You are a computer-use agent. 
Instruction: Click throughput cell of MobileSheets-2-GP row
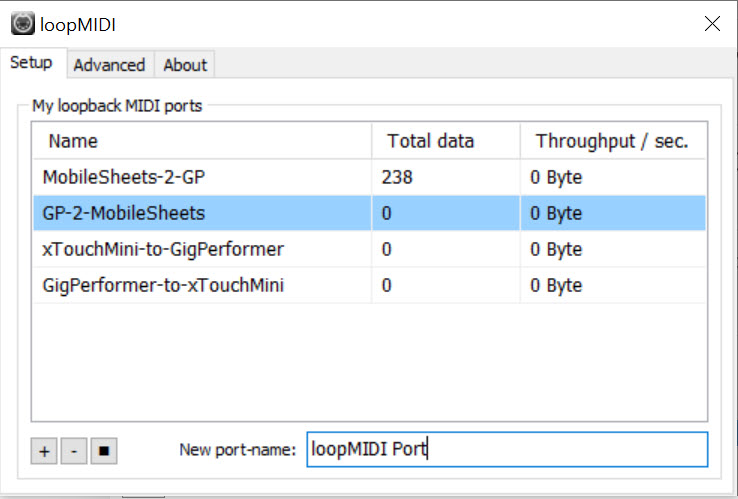[613, 177]
